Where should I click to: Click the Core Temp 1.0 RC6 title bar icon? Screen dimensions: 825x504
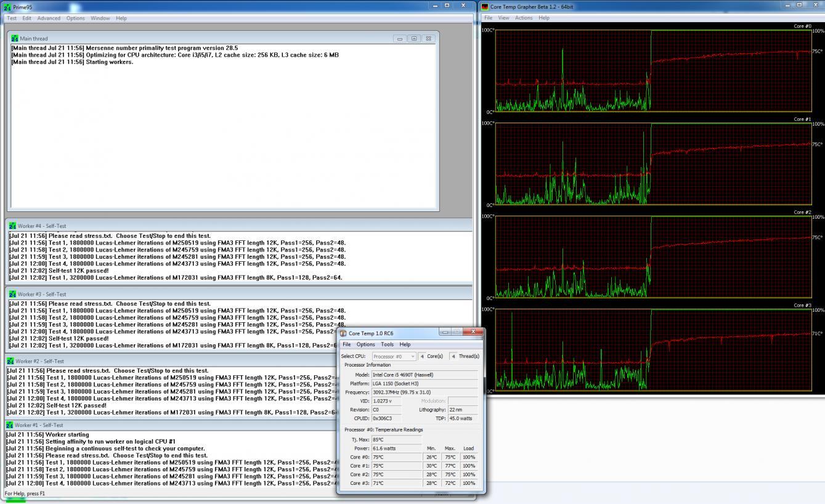(x=343, y=333)
